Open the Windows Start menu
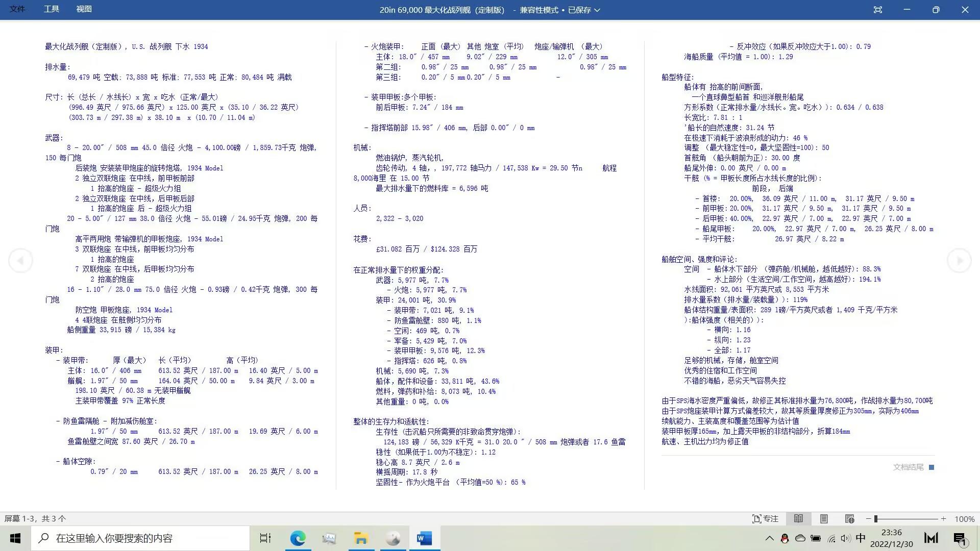This screenshot has height=551, width=980. coord(15,538)
